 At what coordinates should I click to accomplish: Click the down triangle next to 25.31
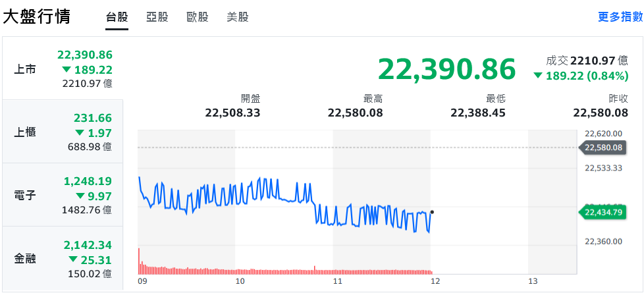[72, 259]
